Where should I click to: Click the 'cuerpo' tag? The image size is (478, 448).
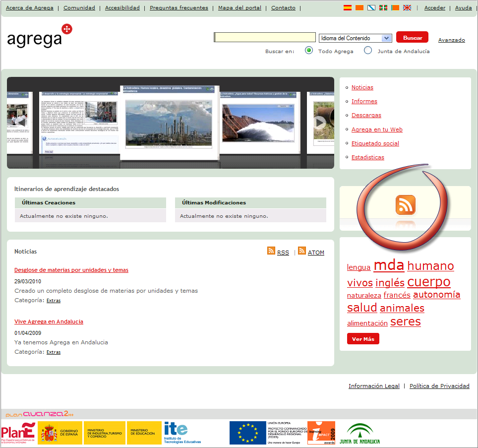point(428,282)
